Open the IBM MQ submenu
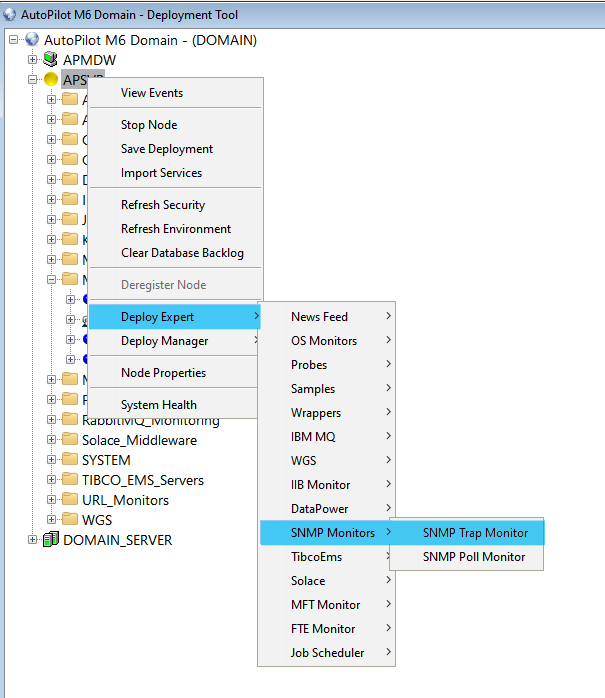 (327, 437)
